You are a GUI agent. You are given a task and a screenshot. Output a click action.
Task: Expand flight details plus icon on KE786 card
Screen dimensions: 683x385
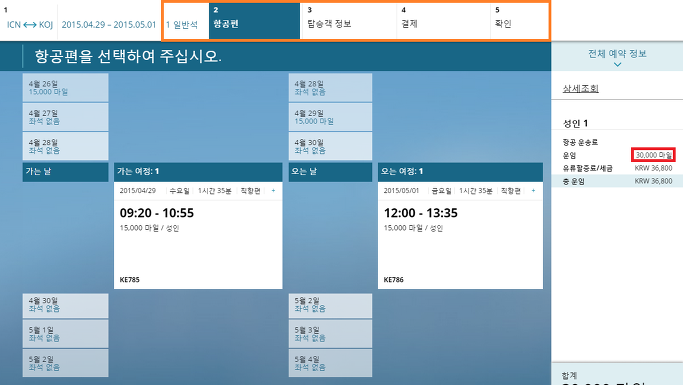[x=533, y=191]
